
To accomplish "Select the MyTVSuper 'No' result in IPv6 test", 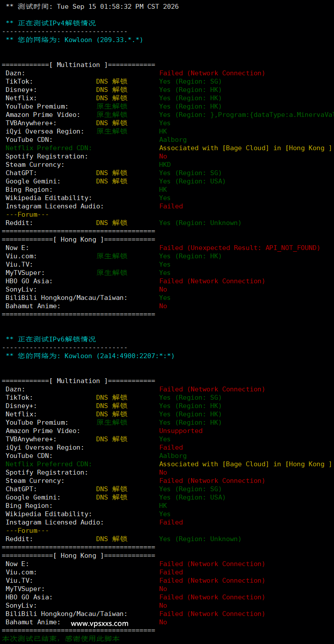I will (163, 589).
